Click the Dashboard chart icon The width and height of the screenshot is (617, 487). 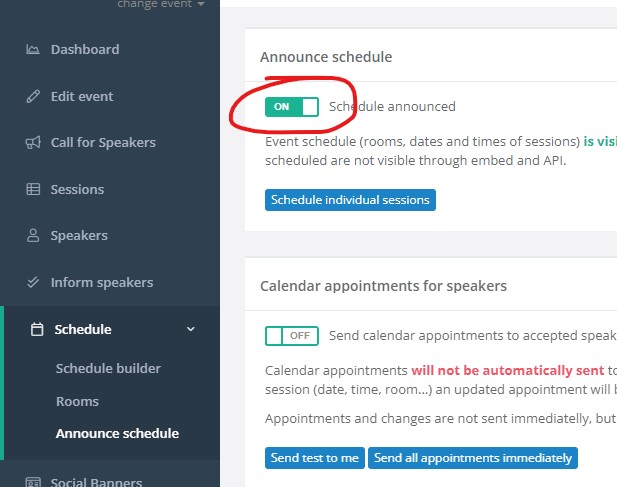pos(33,50)
